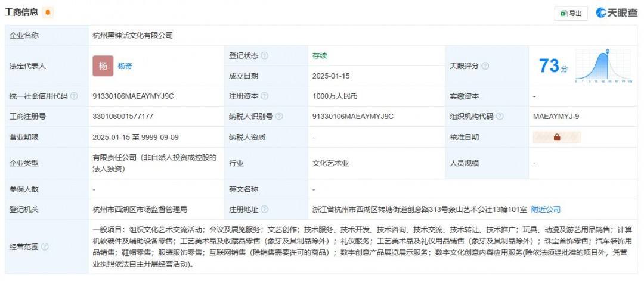Click the 企业名称 label cell
The image size is (644, 281).
coord(47,36)
